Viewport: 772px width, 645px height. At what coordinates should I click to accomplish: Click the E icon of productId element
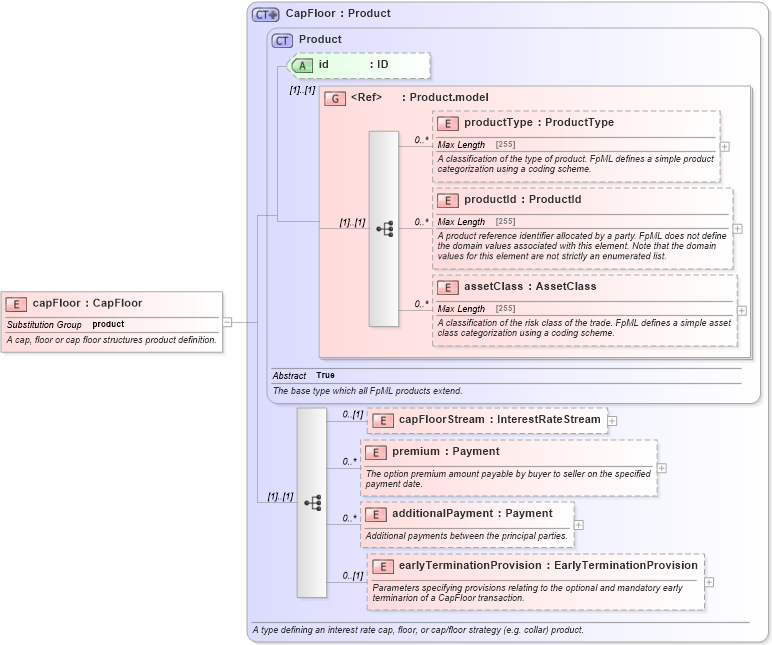[x=448, y=200]
